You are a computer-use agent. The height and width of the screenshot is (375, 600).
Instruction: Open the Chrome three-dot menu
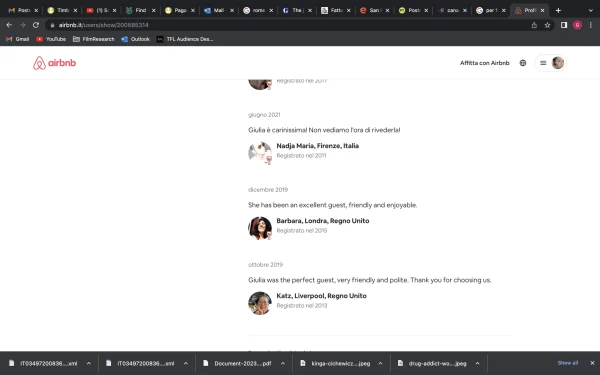point(591,25)
